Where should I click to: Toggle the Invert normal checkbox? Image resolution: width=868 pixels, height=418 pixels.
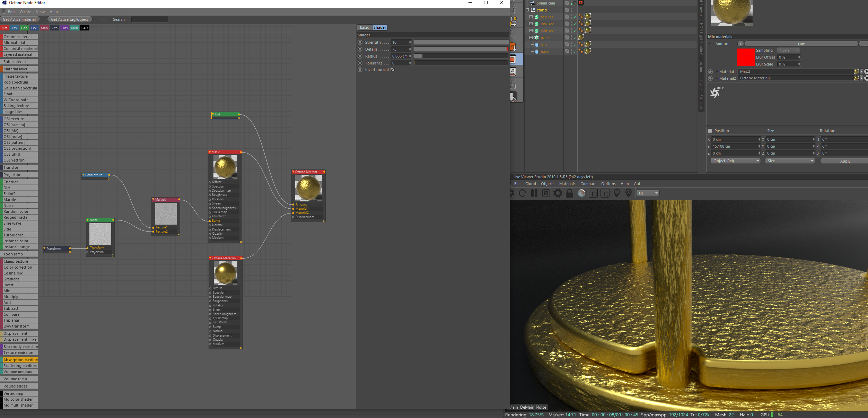(x=393, y=70)
